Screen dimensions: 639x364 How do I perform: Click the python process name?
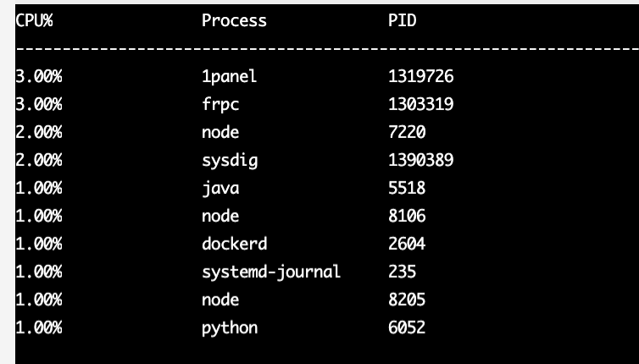tap(229, 327)
